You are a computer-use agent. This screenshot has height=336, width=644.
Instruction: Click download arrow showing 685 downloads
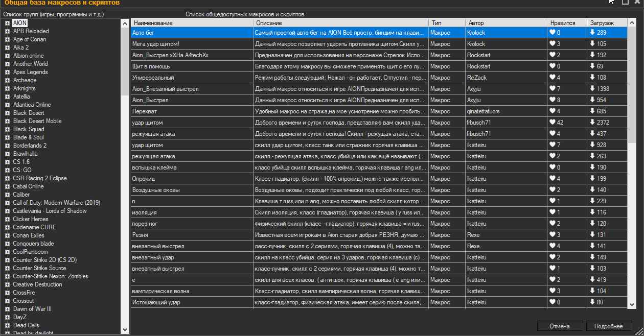[x=592, y=111]
